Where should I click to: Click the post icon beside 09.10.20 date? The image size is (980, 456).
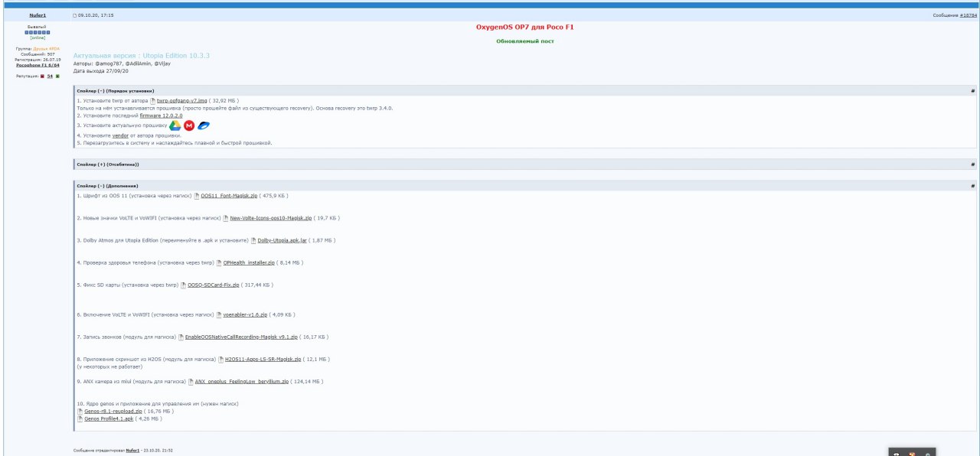74,15
